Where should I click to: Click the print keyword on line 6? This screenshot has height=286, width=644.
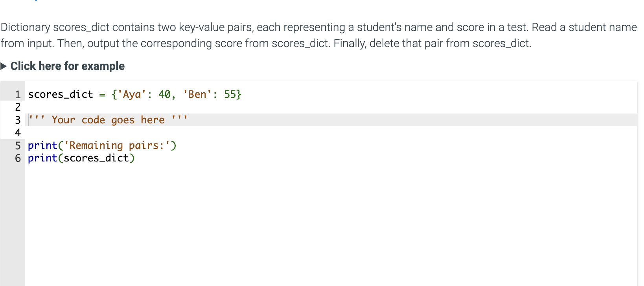(42, 158)
